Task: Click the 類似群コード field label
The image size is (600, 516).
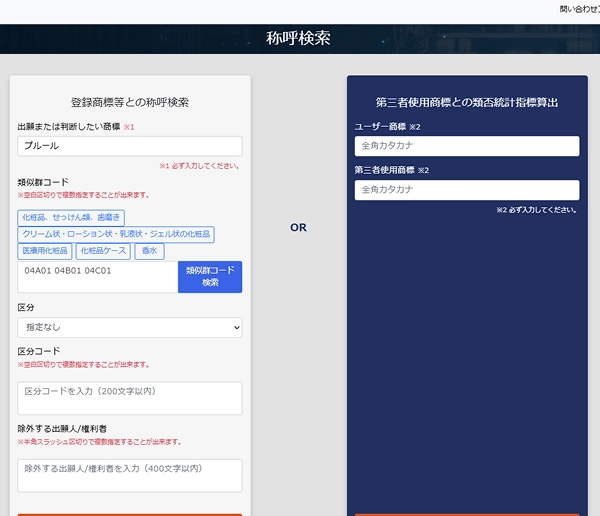Action: (43, 182)
